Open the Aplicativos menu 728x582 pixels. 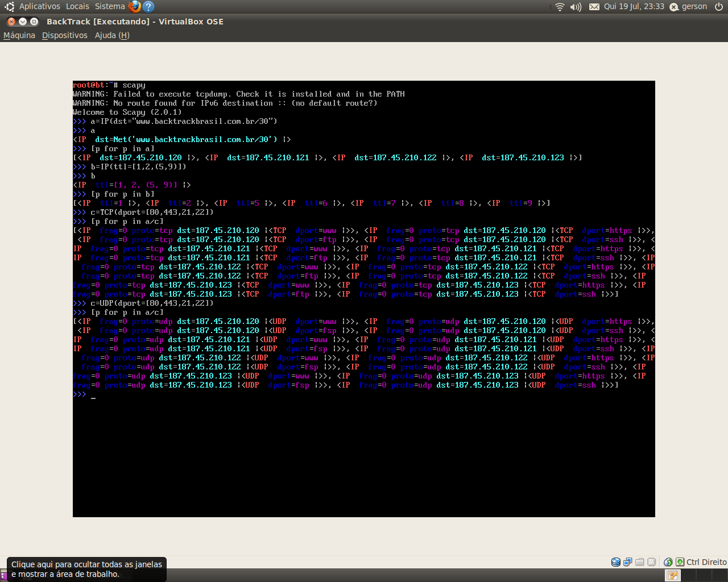coord(39,6)
